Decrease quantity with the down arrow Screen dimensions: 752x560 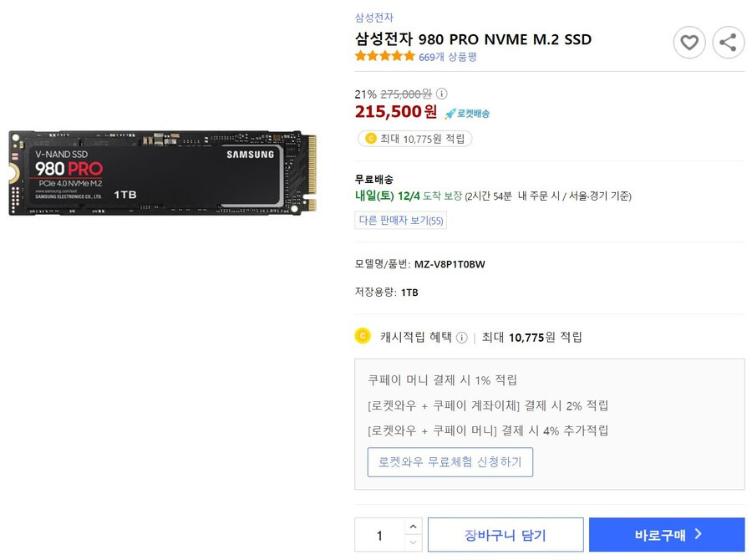(413, 543)
